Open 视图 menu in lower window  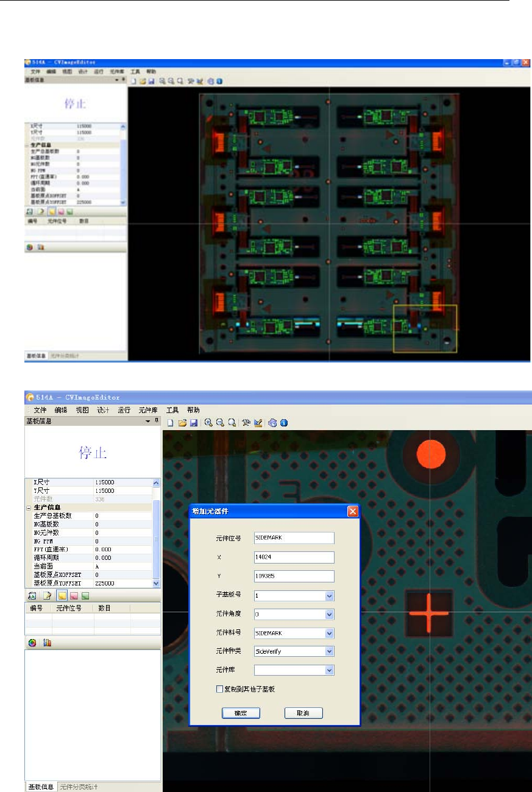tap(82, 410)
